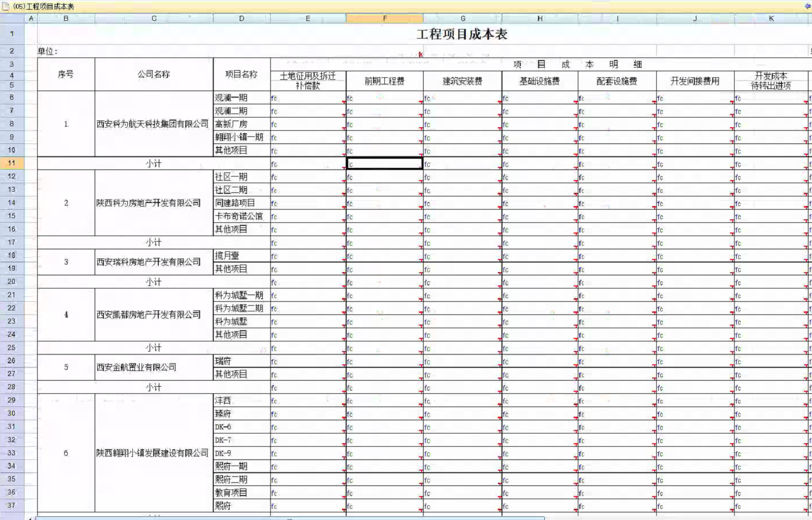Viewport: 812px width, 520px height.
Task: Click the 揽月壹 project cell
Action: tap(242, 255)
